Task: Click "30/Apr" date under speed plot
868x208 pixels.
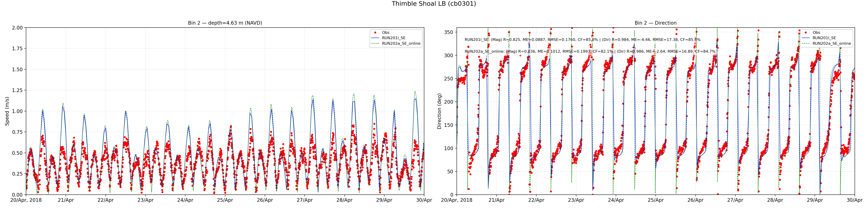Action: [x=424, y=200]
